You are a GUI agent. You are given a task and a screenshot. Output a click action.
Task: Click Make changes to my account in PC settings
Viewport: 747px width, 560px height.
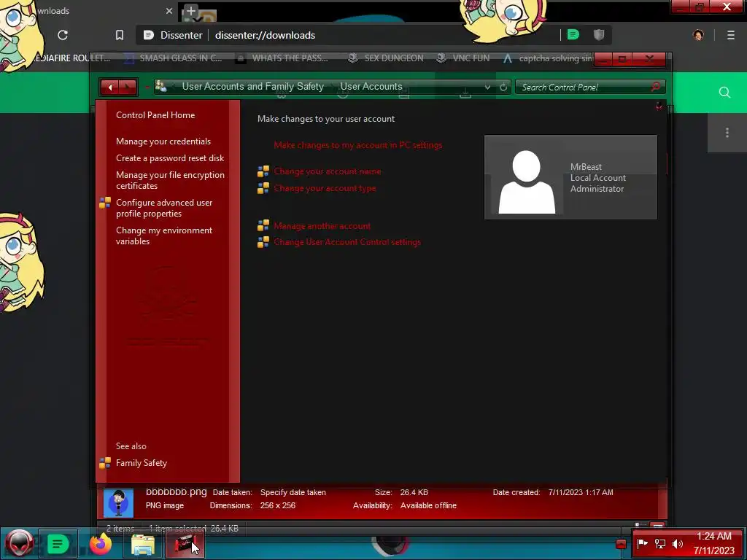(x=357, y=145)
